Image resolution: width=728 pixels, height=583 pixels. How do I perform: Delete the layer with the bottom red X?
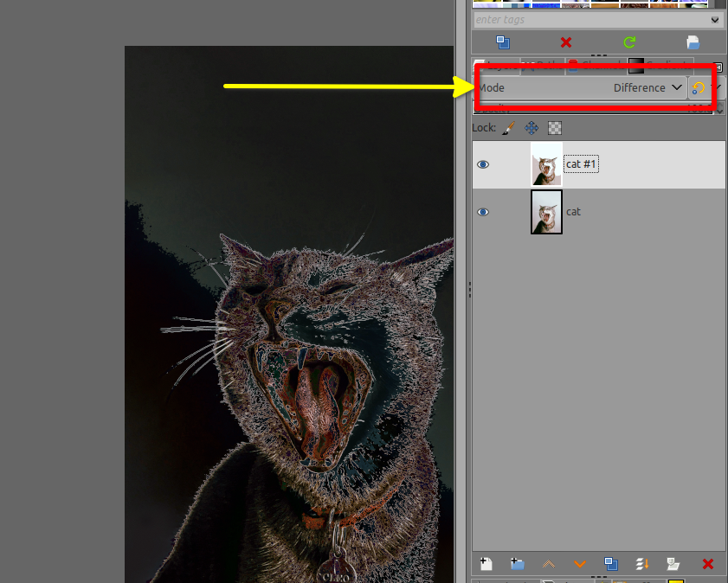(708, 563)
